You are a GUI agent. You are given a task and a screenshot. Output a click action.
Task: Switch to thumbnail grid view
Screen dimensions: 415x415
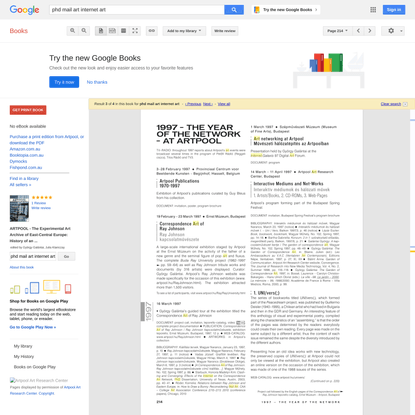pyautogui.click(x=123, y=31)
